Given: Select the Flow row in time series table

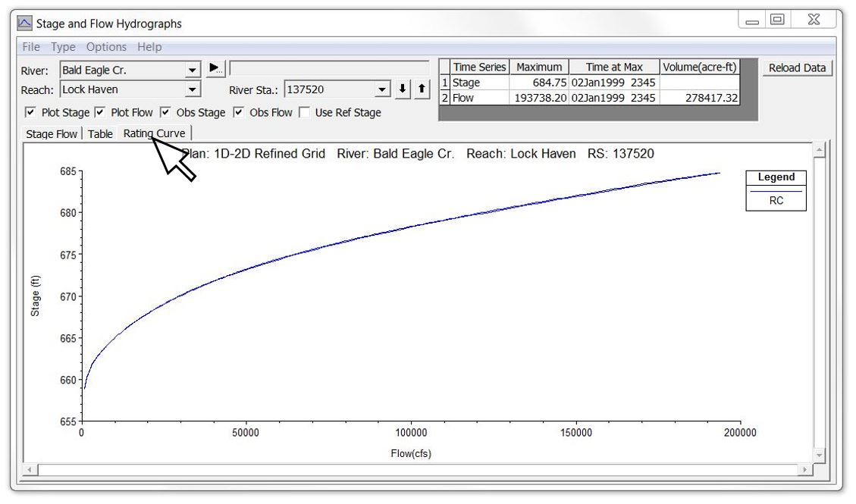Looking at the screenshot, I should [x=590, y=98].
